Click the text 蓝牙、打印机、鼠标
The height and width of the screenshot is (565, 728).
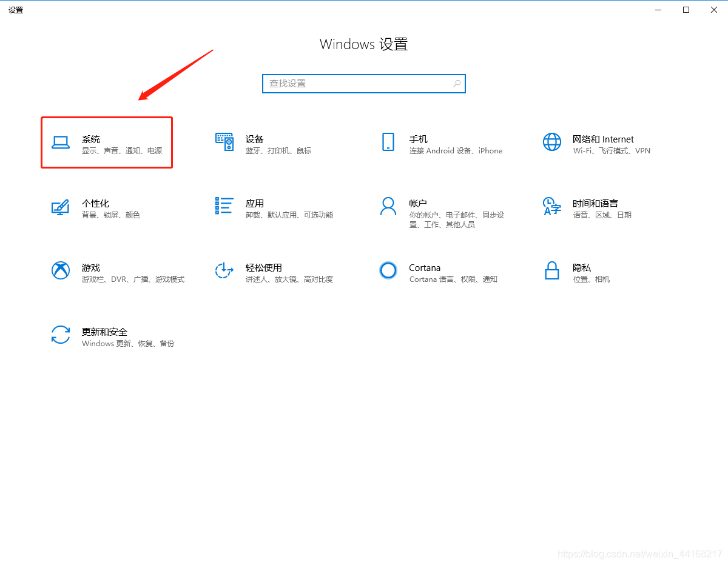(x=278, y=151)
